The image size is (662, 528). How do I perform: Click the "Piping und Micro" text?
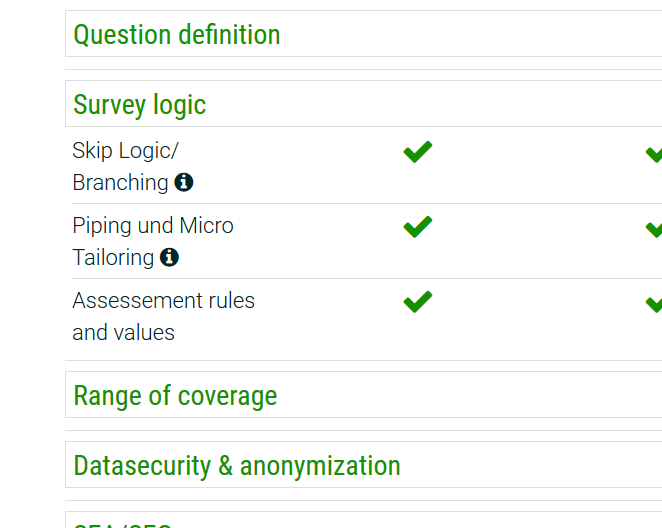point(153,225)
